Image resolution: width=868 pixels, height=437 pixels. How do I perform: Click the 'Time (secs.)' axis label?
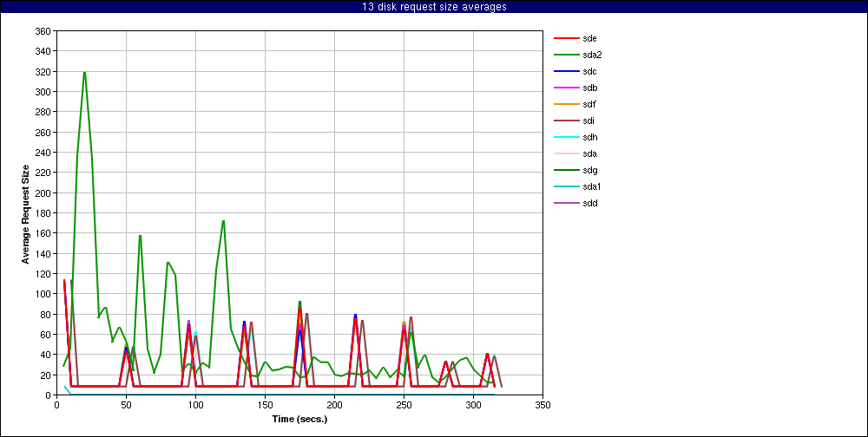[299, 420]
